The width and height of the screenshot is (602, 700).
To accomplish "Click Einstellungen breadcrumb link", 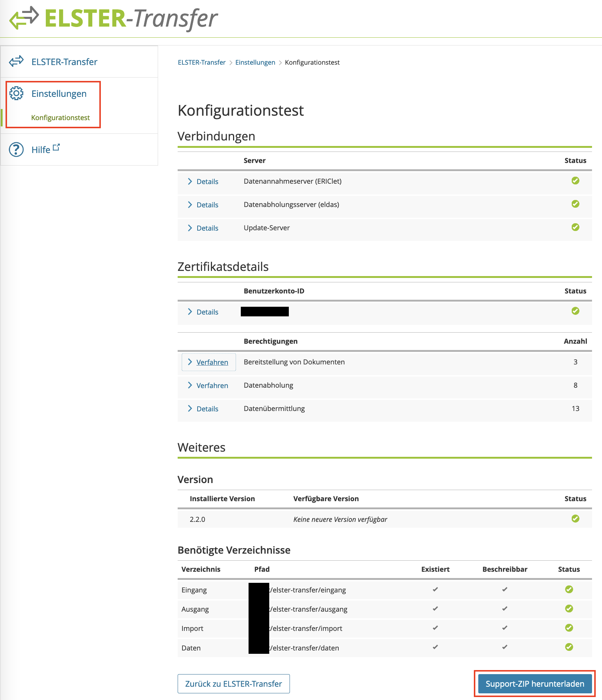I will pos(255,62).
